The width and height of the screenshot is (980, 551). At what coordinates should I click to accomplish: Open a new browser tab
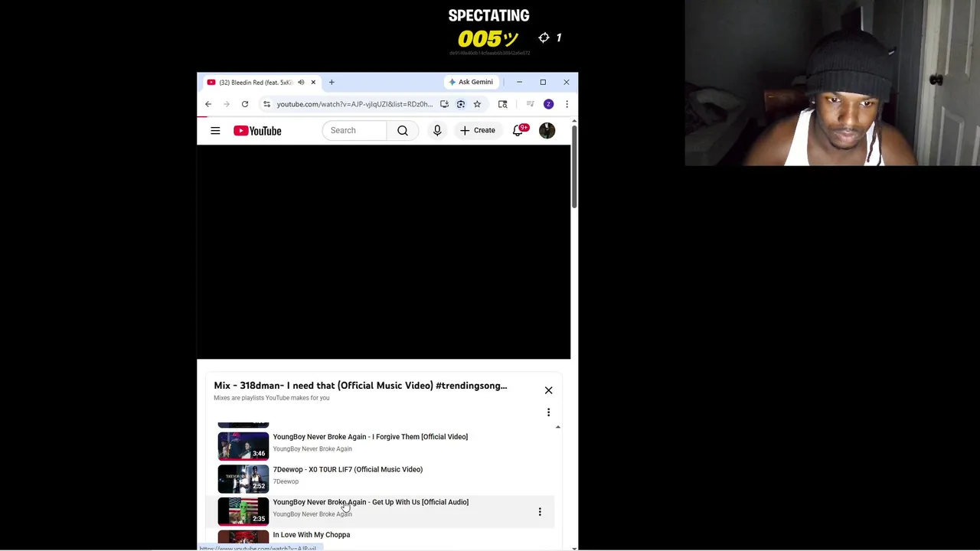pyautogui.click(x=332, y=83)
